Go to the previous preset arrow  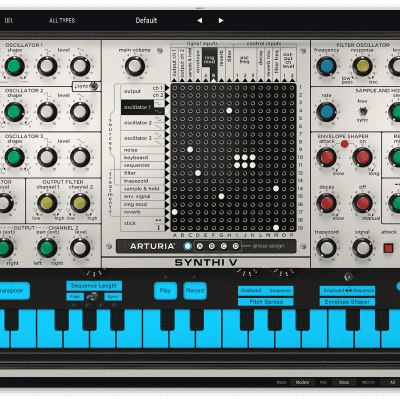(x=200, y=20)
